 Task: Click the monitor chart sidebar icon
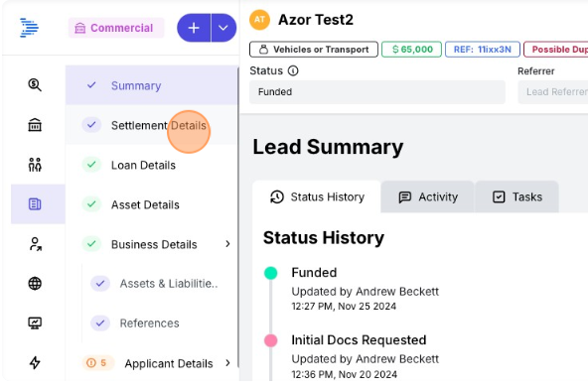point(35,323)
